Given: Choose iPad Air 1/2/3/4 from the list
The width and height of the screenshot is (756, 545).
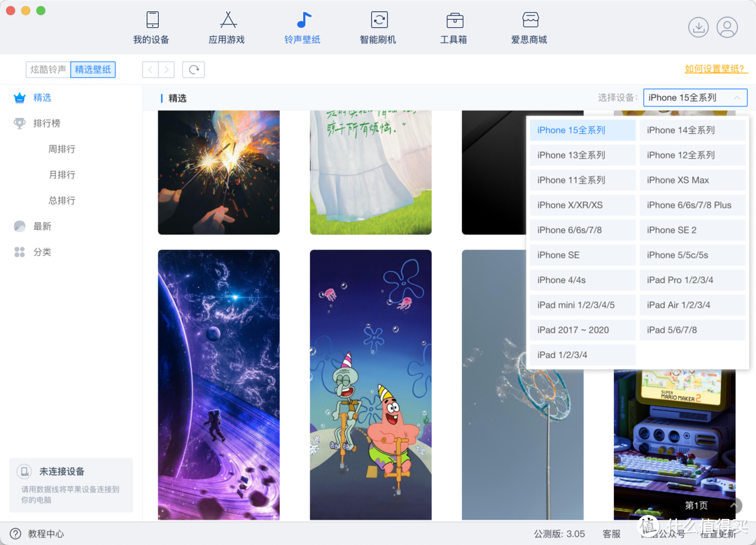Looking at the screenshot, I should pos(692,305).
